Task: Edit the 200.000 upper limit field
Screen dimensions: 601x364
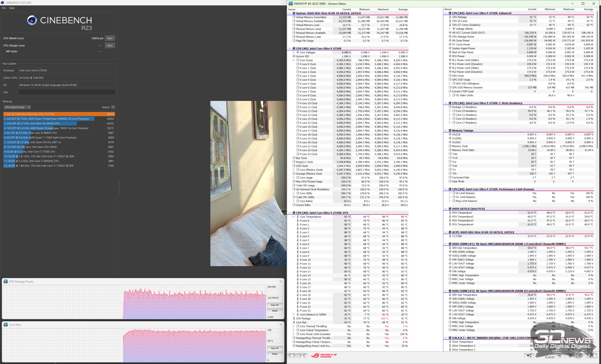Action: [x=275, y=287]
